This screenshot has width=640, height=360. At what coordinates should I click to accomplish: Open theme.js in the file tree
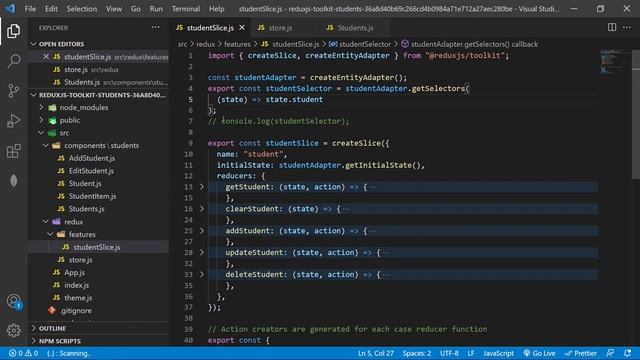click(78, 298)
